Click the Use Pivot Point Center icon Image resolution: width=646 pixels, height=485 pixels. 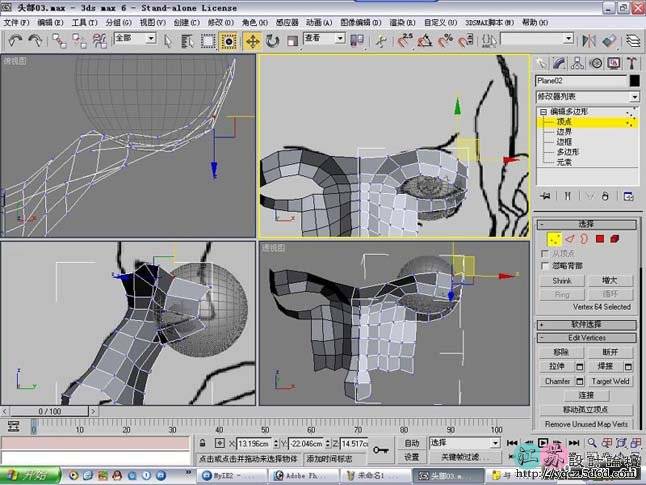(357, 40)
